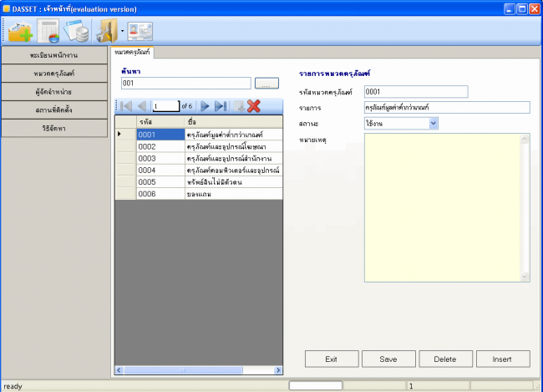This screenshot has width=543, height=392.
Task: Select the หมวดครุภัณฑ์ tab
Action: [133, 53]
